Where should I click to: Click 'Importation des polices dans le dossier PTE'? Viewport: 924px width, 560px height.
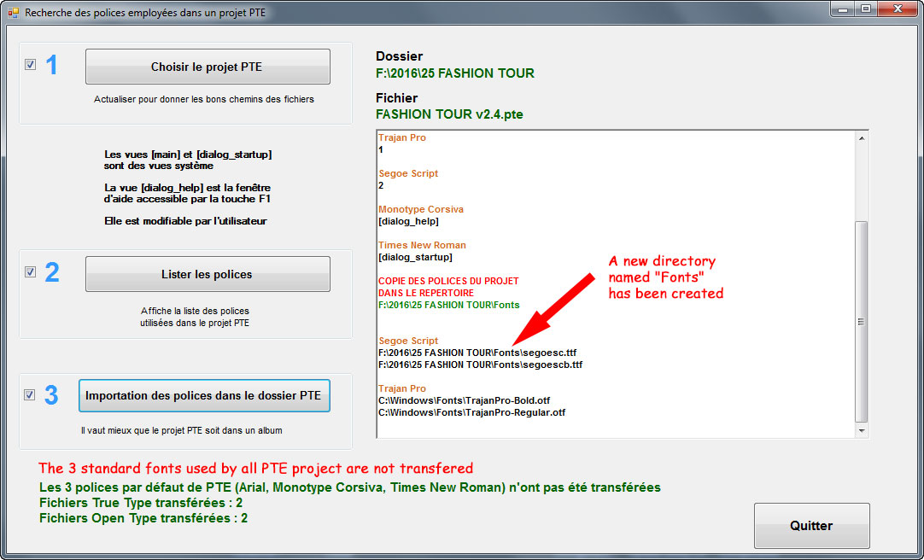[x=204, y=395]
